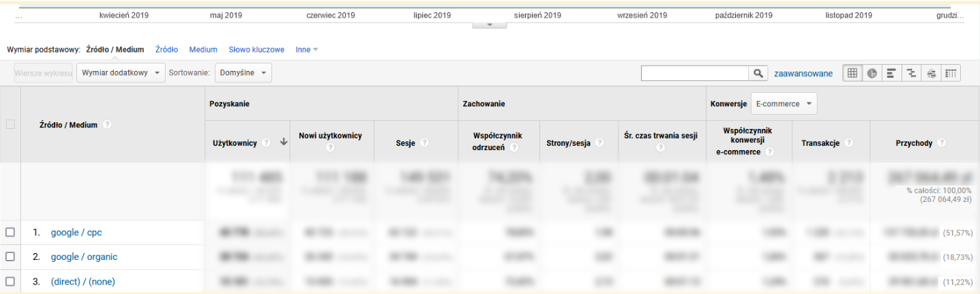Click the magnifier search button

click(x=758, y=73)
